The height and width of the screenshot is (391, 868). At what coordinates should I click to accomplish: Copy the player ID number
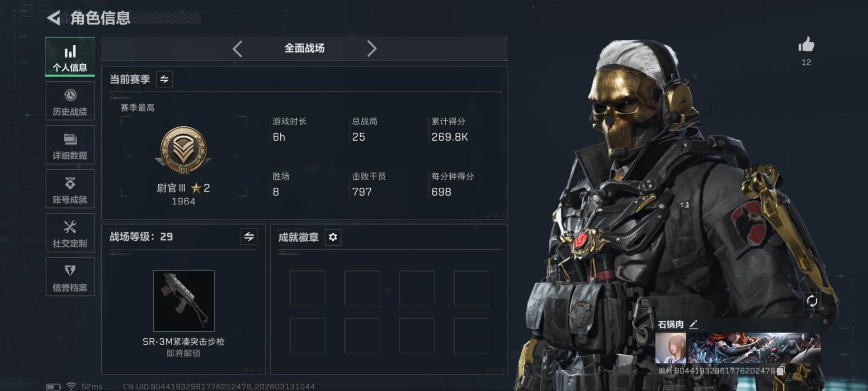781,371
